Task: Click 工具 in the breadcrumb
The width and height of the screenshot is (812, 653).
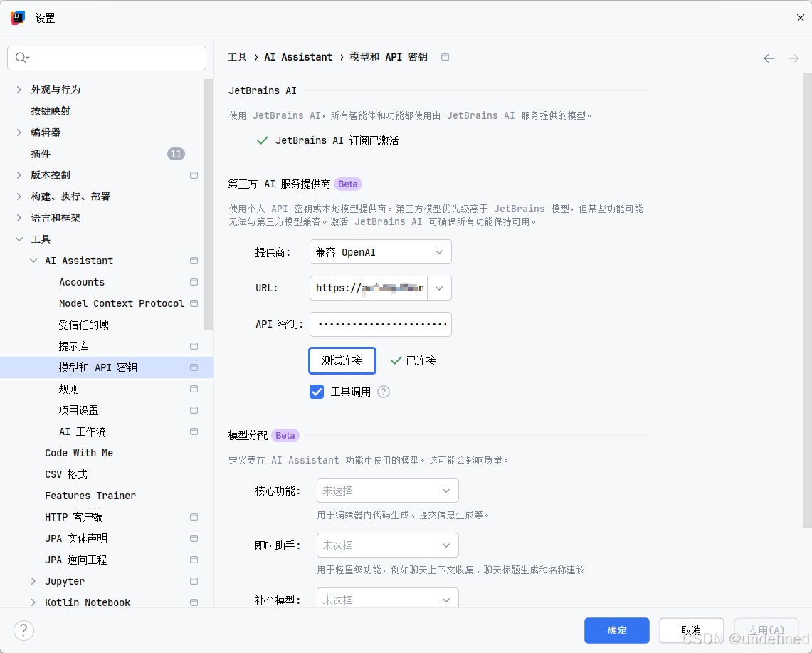Action: tap(237, 57)
